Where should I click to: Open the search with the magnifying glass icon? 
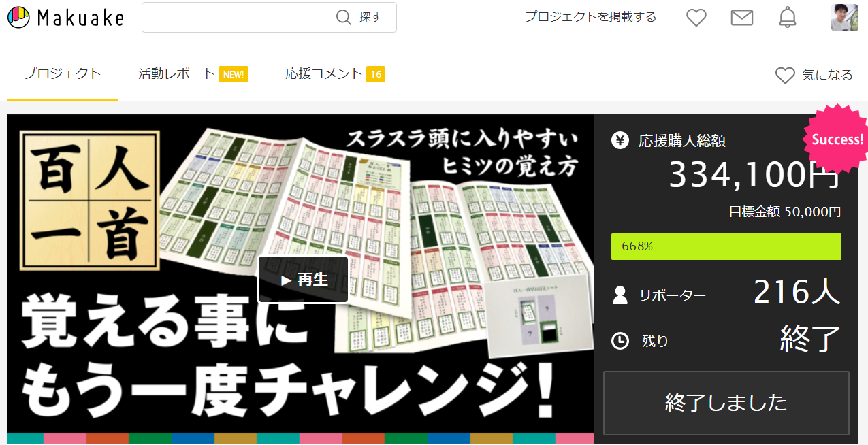[343, 17]
